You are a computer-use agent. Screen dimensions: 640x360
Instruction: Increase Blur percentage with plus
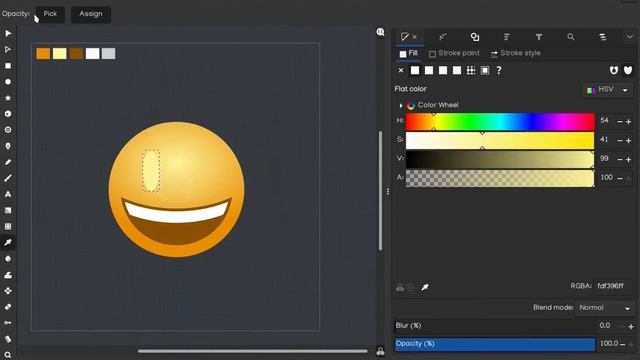pyautogui.click(x=631, y=326)
